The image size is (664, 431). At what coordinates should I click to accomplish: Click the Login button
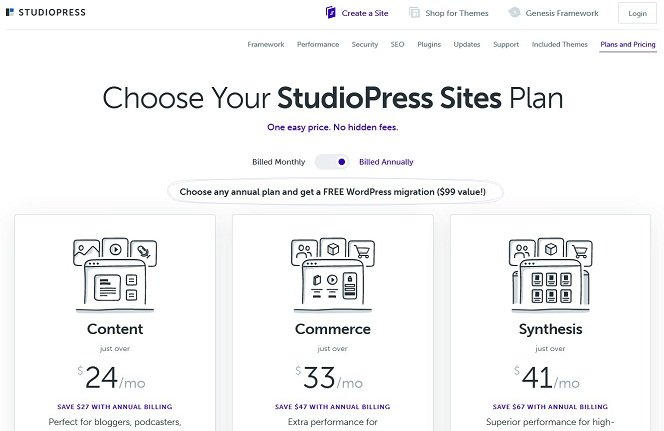(637, 13)
